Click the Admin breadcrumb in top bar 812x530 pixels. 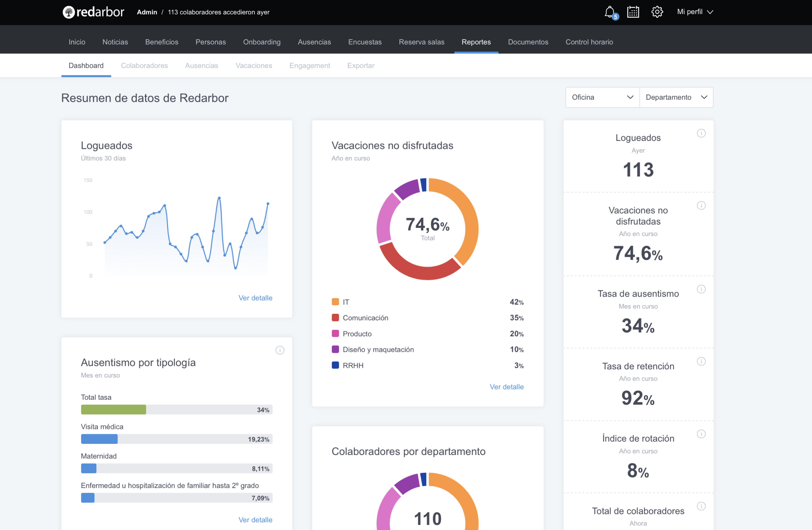click(147, 12)
